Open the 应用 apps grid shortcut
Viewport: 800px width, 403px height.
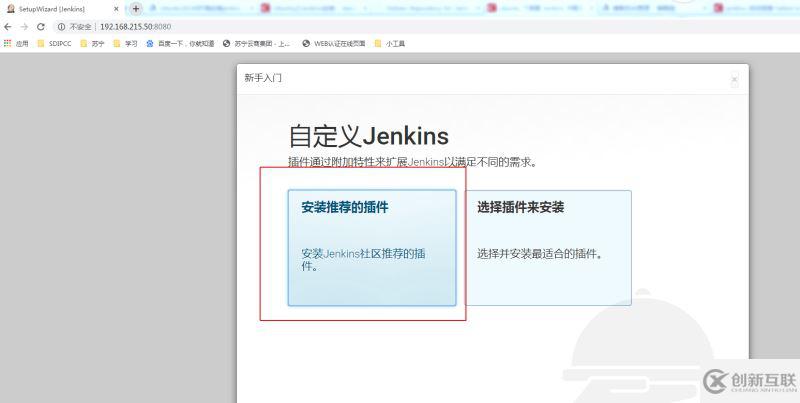tap(16, 44)
